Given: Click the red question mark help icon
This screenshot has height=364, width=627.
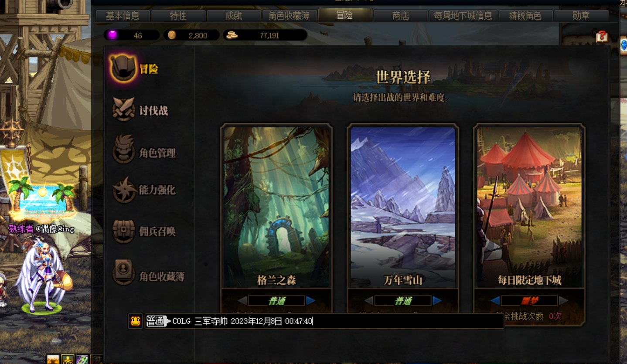Looking at the screenshot, I should [x=602, y=36].
